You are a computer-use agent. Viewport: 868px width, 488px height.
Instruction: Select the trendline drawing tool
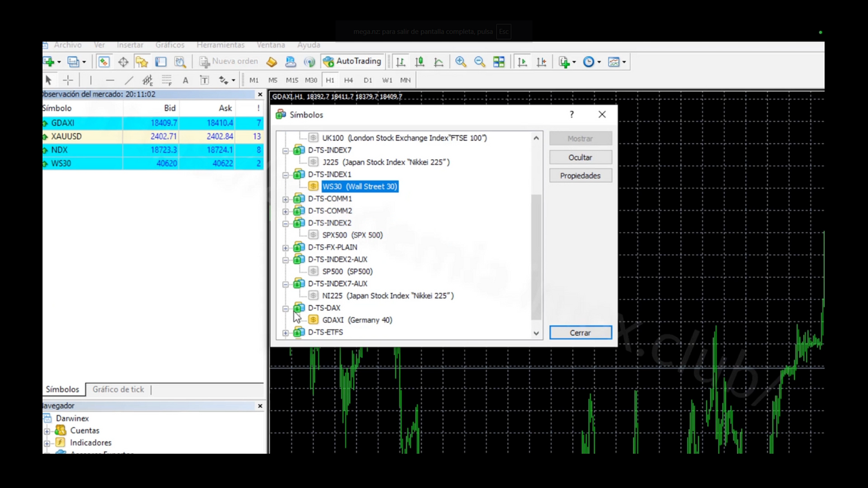[x=129, y=80]
